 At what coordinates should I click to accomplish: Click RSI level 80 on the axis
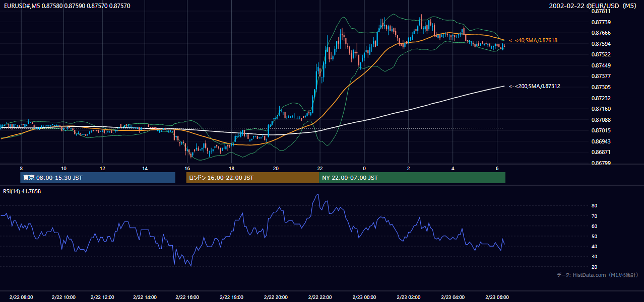(x=594, y=206)
